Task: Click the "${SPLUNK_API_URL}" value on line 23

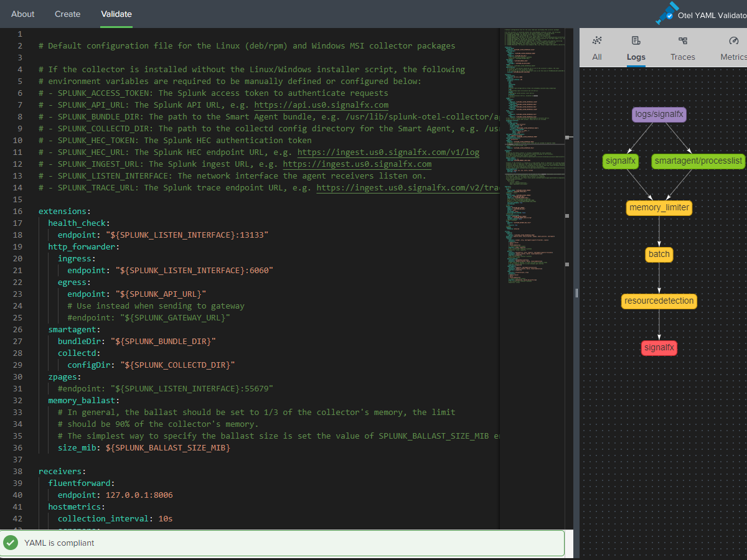Action: (161, 294)
